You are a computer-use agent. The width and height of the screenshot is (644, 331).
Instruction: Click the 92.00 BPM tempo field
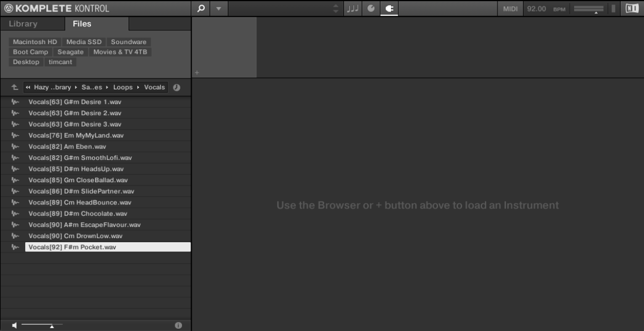[538, 9]
